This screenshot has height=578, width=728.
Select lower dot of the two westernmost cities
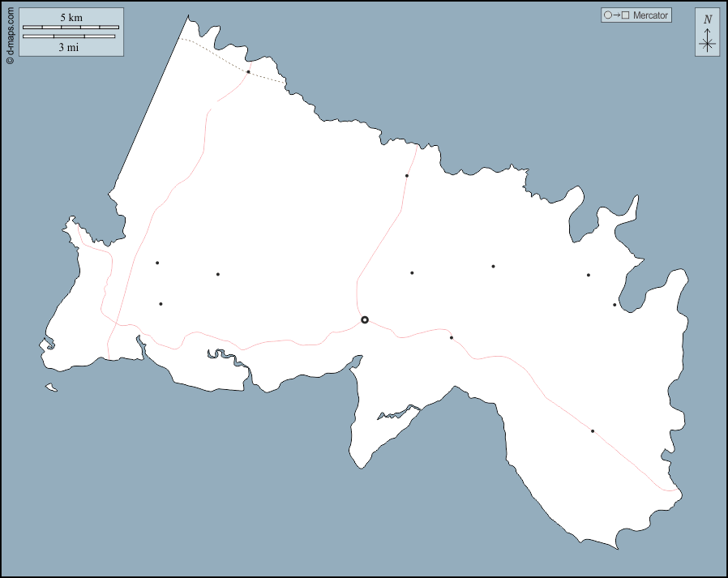(161, 304)
